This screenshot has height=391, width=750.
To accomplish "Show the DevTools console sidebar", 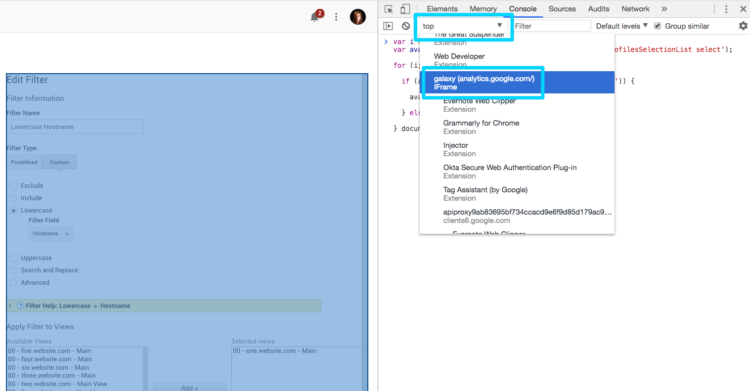I will [388, 26].
